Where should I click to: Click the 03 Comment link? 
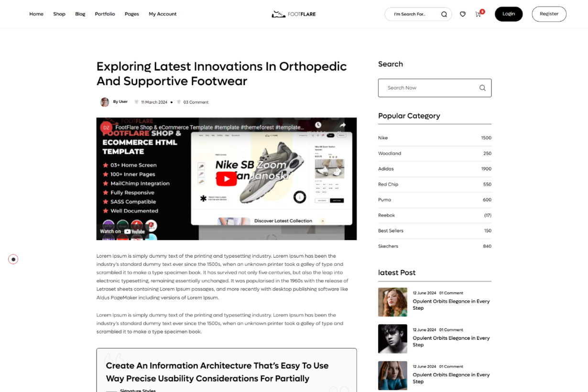point(196,102)
